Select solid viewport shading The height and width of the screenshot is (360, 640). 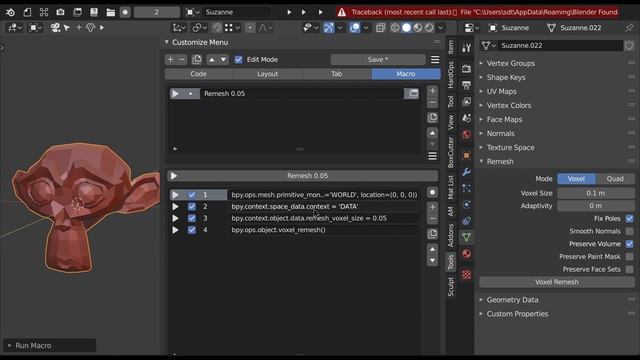pyautogui.click(x=406, y=28)
